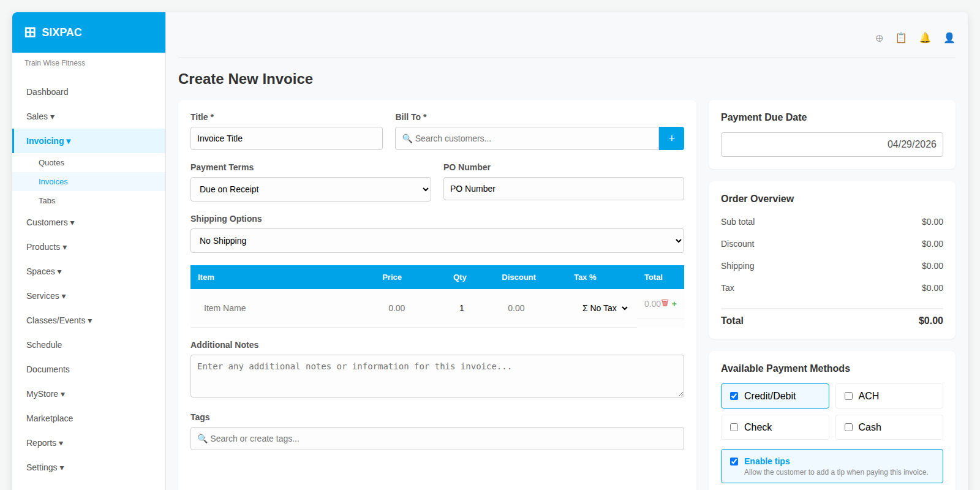Click the blue plus add-customer button
The height and width of the screenshot is (490, 980).
671,138
